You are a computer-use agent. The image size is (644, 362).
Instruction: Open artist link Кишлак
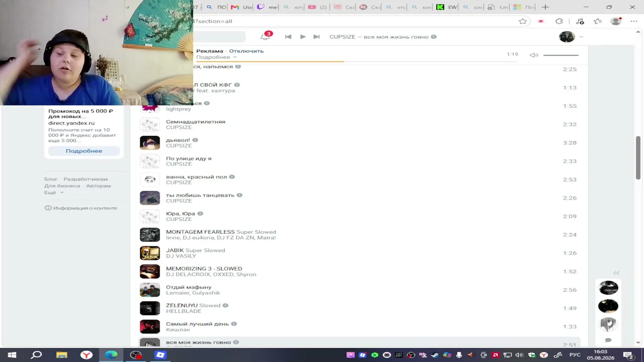click(178, 330)
